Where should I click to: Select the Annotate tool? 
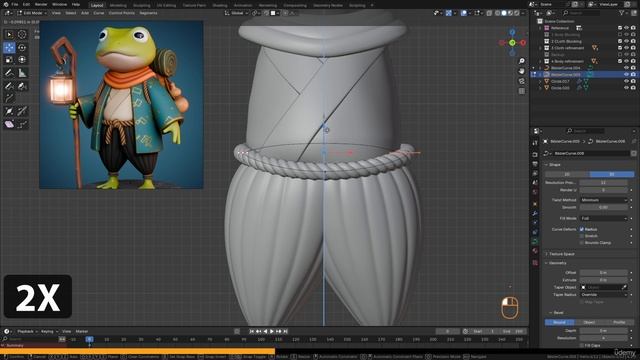coord(9,73)
